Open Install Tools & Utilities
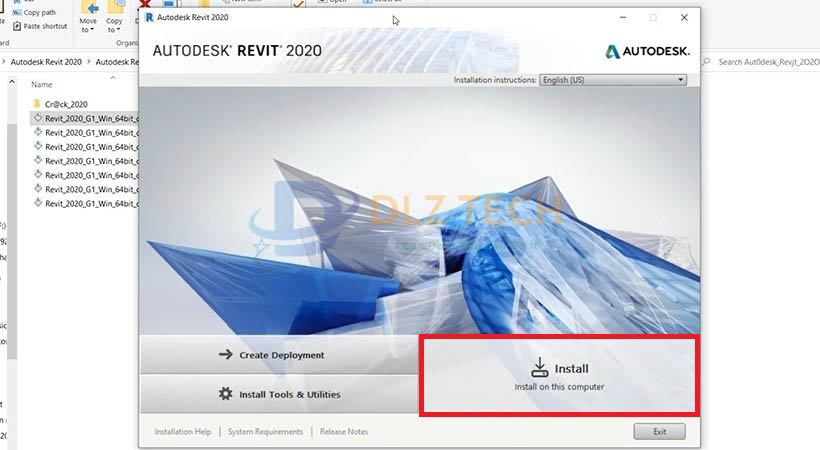 (x=279, y=394)
